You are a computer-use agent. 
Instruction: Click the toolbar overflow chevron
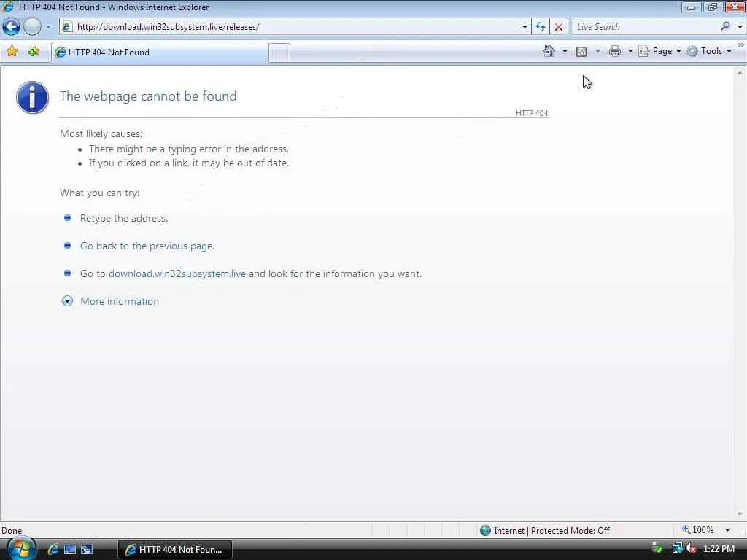[741, 45]
